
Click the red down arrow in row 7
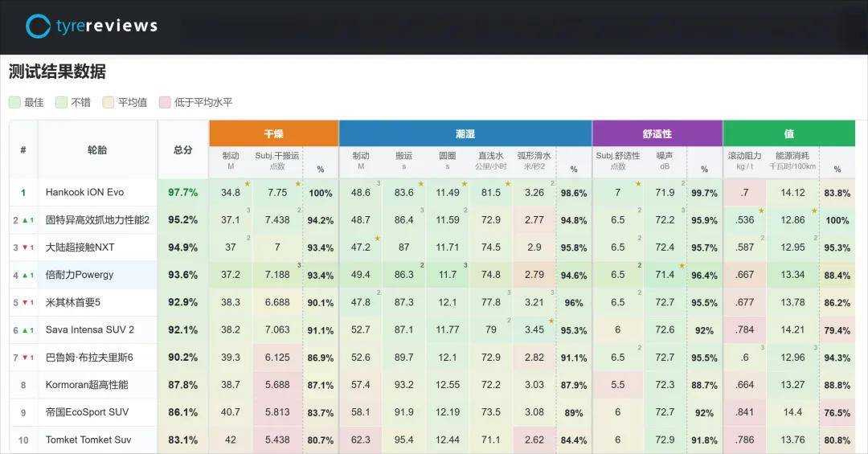pos(24,358)
